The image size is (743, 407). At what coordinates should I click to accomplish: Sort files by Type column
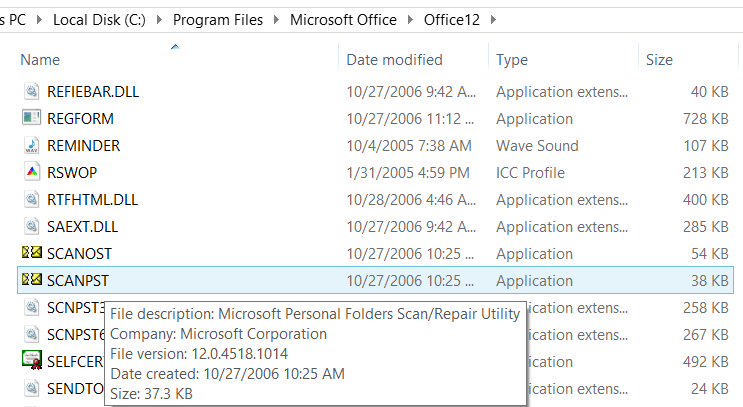pos(512,60)
